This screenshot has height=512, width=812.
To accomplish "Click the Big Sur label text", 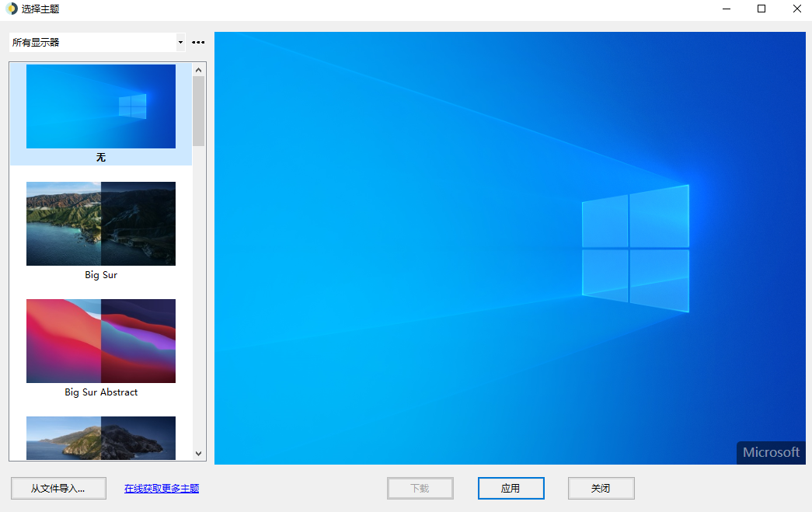I will pos(101,275).
